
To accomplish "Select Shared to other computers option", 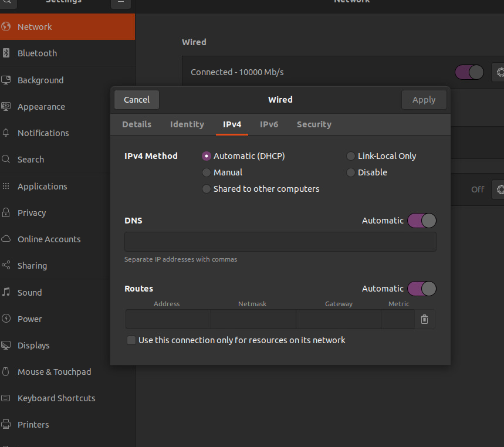I will click(207, 189).
